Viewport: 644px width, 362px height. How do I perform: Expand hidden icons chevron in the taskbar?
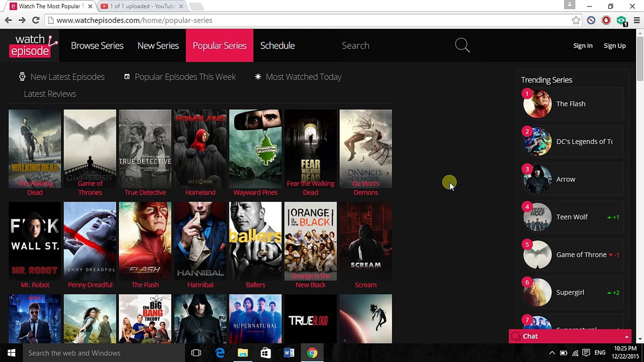coord(552,353)
